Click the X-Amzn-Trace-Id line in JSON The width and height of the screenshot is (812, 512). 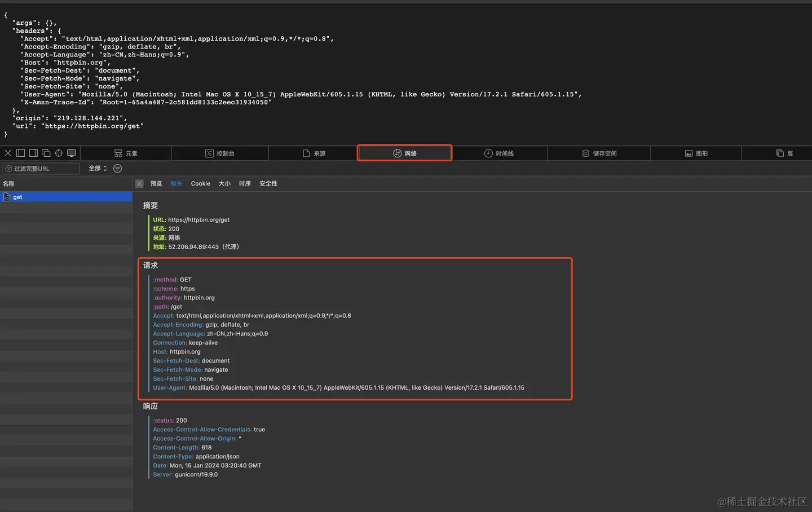click(146, 103)
